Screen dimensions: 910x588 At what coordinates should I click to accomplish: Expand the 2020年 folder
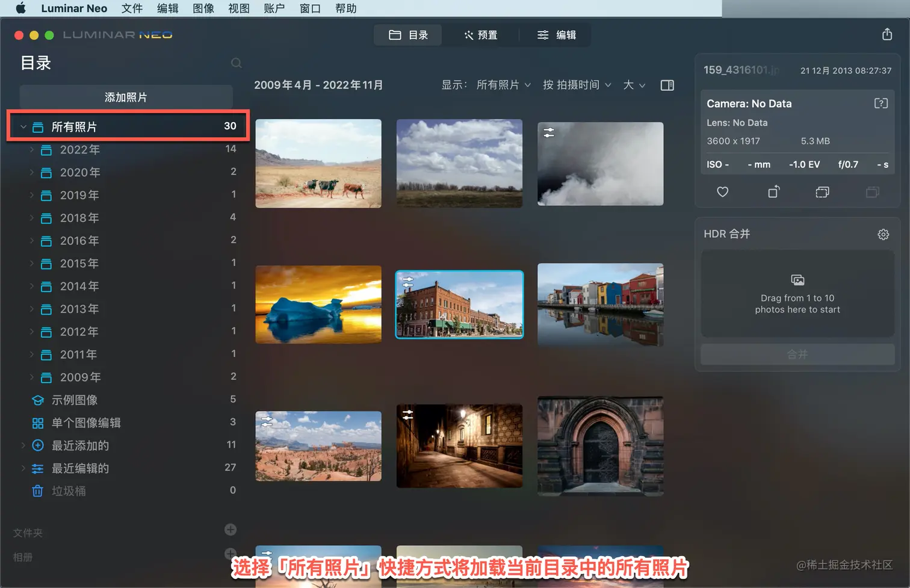[32, 173]
